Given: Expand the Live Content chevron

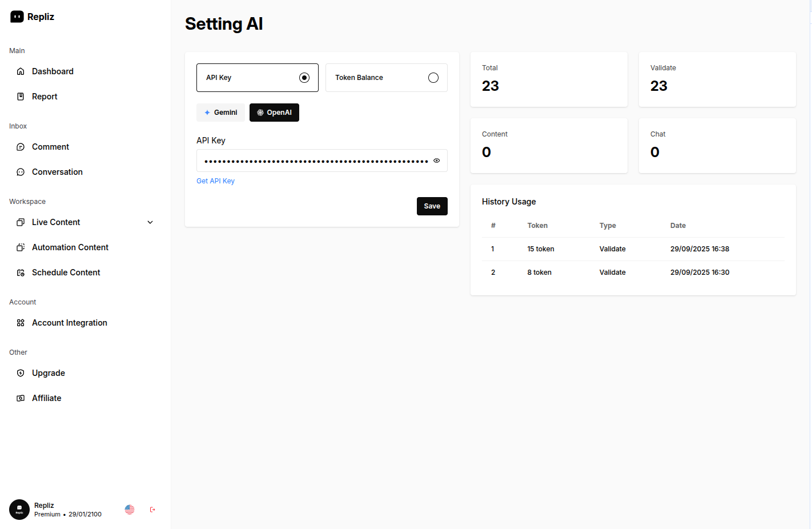Looking at the screenshot, I should coord(150,222).
